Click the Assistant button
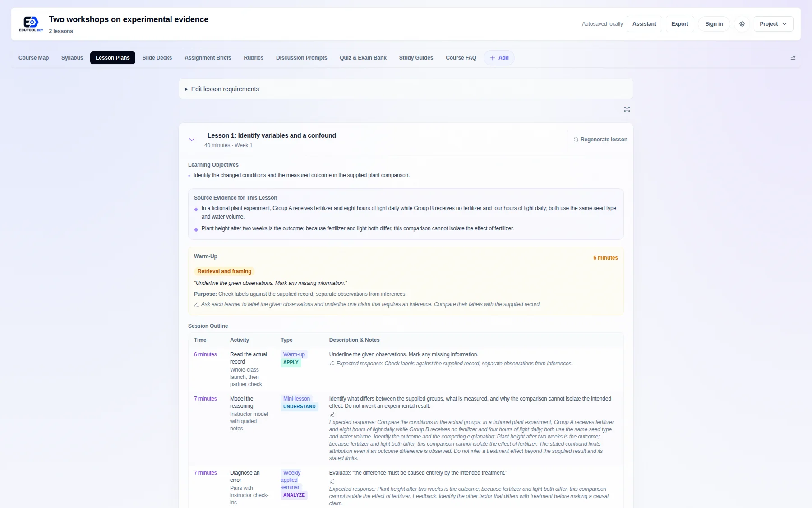 644,24
